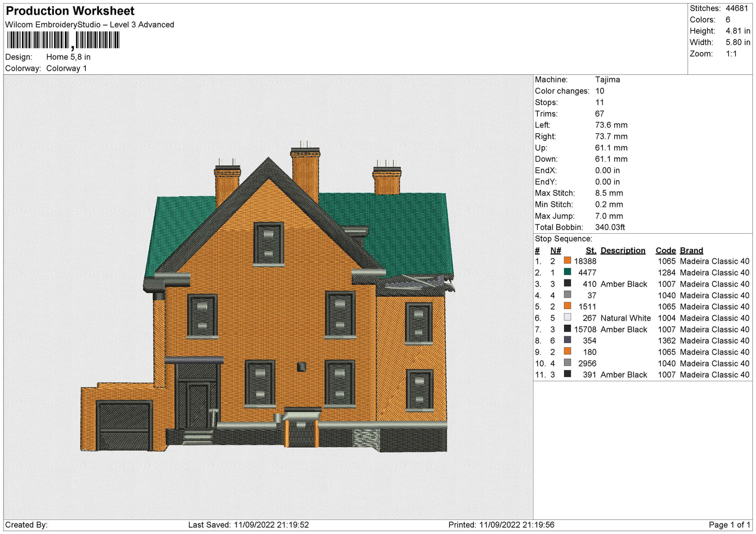
Task: Select the gray swatch in stop row 4
Action: coord(567,295)
